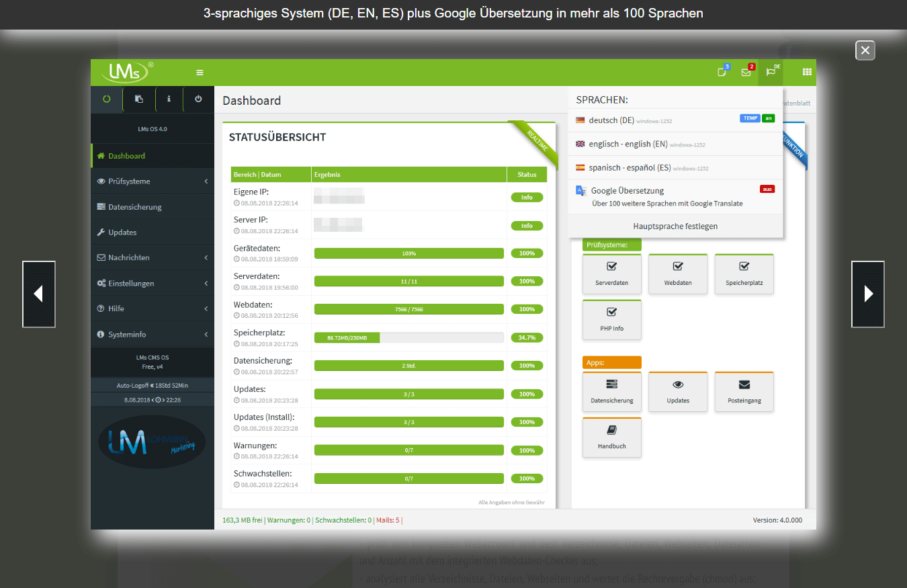Click Info button for Eigene IP row

(527, 198)
